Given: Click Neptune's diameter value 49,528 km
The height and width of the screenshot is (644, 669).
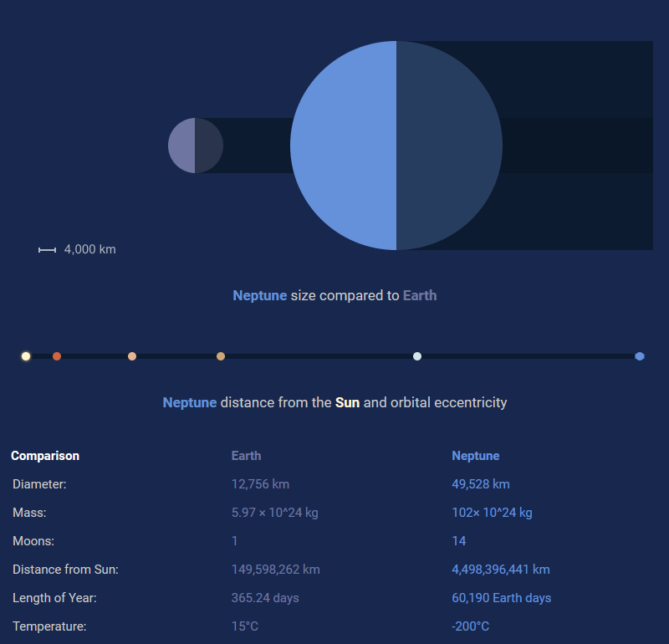Looking at the screenshot, I should pos(481,484).
